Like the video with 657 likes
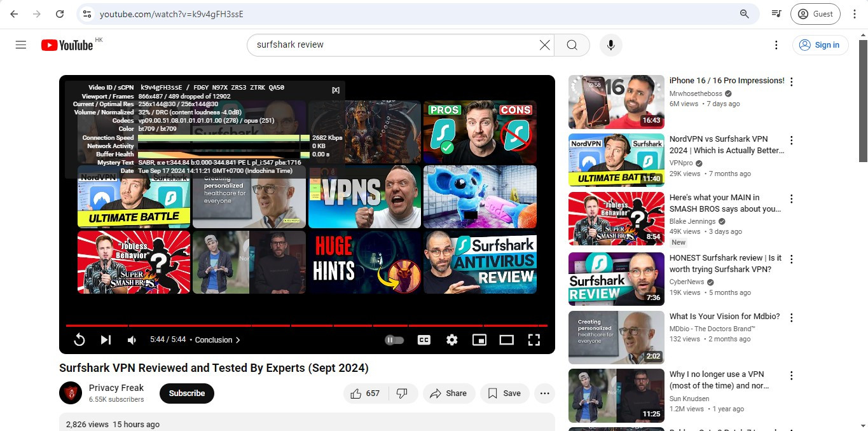Viewport: 868px width, 431px height. pyautogui.click(x=365, y=393)
